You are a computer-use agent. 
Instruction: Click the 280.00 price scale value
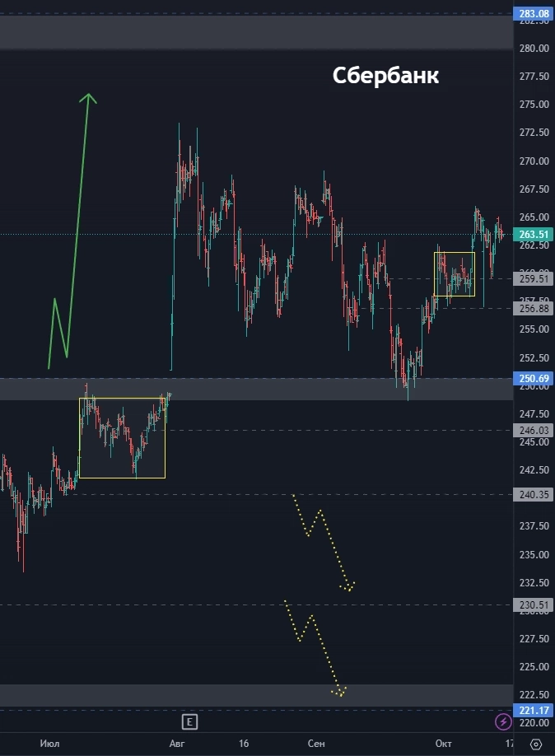click(x=534, y=49)
